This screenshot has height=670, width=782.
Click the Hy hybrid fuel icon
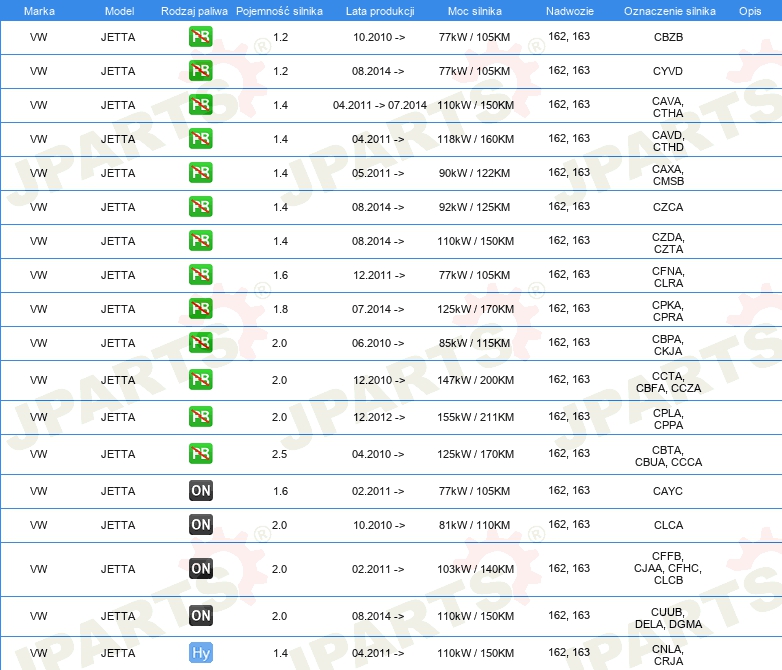(200, 653)
